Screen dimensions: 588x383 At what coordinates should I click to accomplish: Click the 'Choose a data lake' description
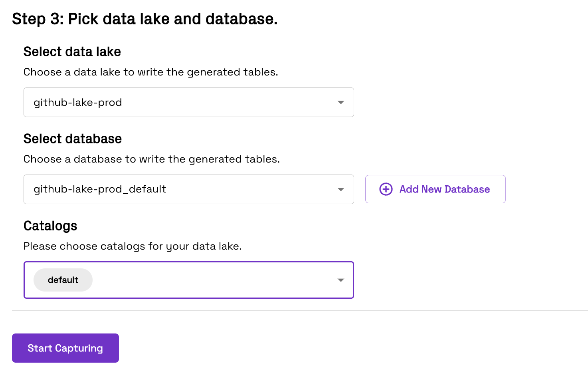[150, 72]
